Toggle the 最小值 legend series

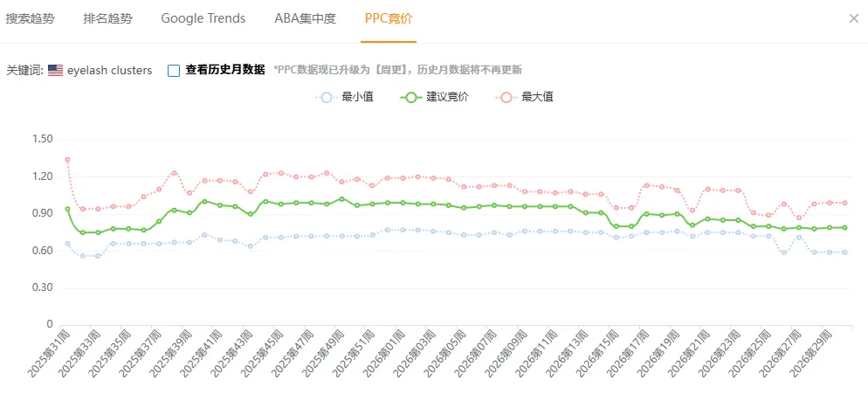[x=344, y=97]
